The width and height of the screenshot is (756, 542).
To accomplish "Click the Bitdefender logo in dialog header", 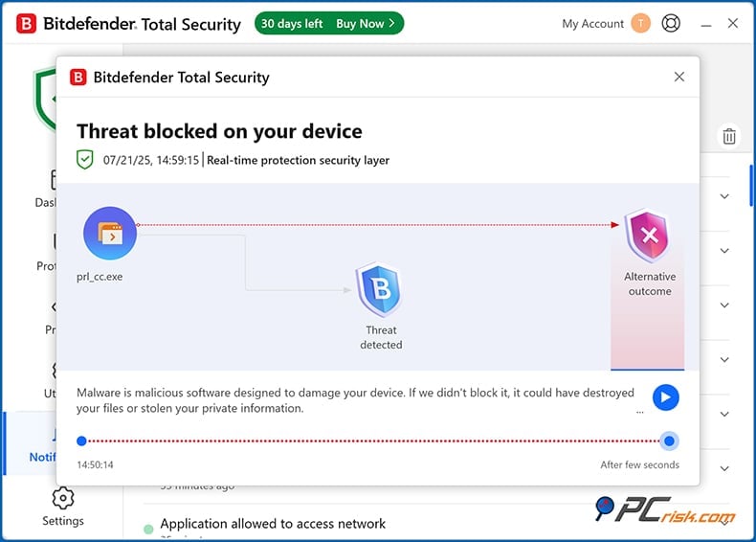I will 78,78.
